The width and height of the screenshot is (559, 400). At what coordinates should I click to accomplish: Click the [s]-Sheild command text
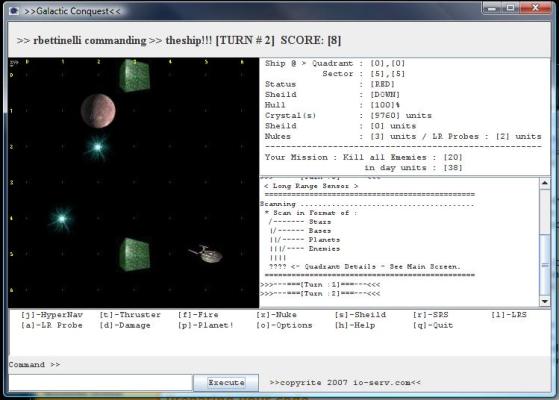tap(360, 315)
